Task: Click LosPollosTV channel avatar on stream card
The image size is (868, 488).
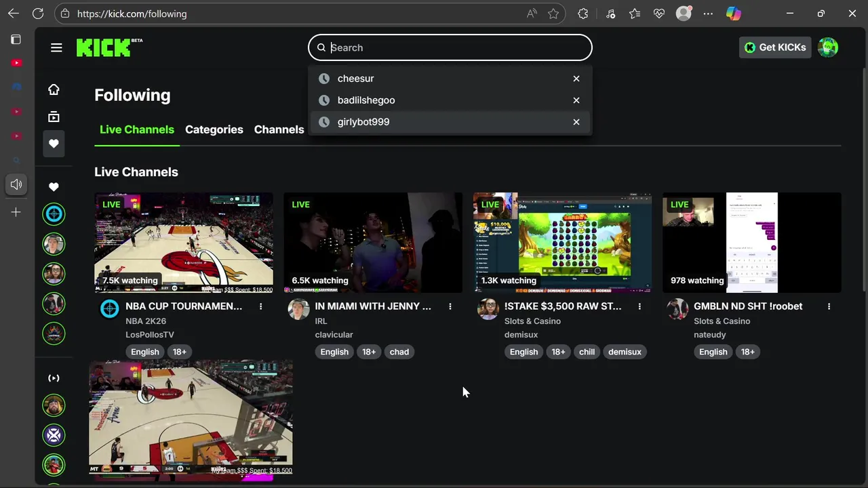Action: tap(109, 309)
